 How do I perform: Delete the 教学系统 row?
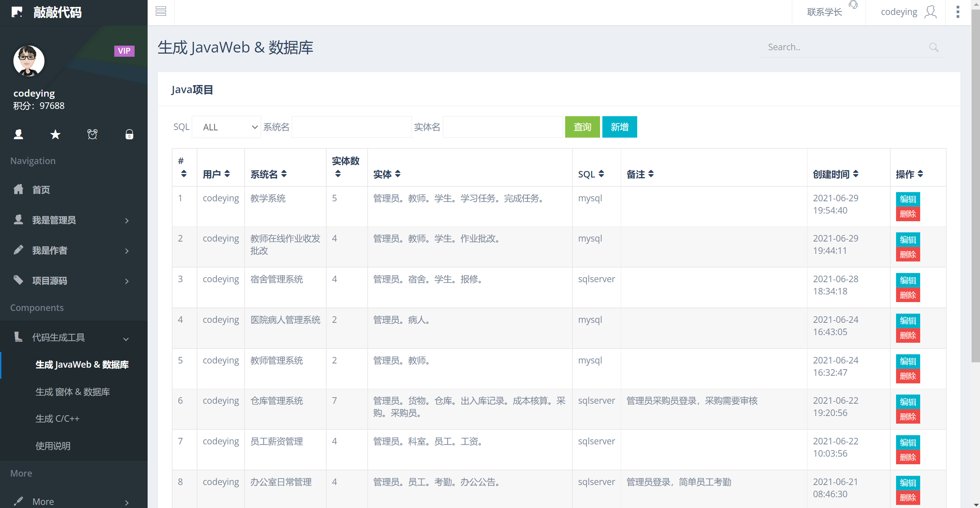click(908, 214)
